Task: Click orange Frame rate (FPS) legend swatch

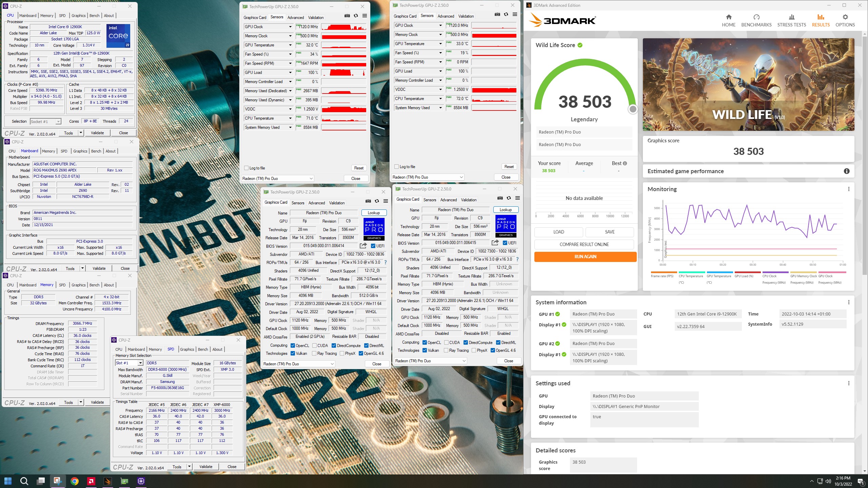Action: [x=664, y=272]
